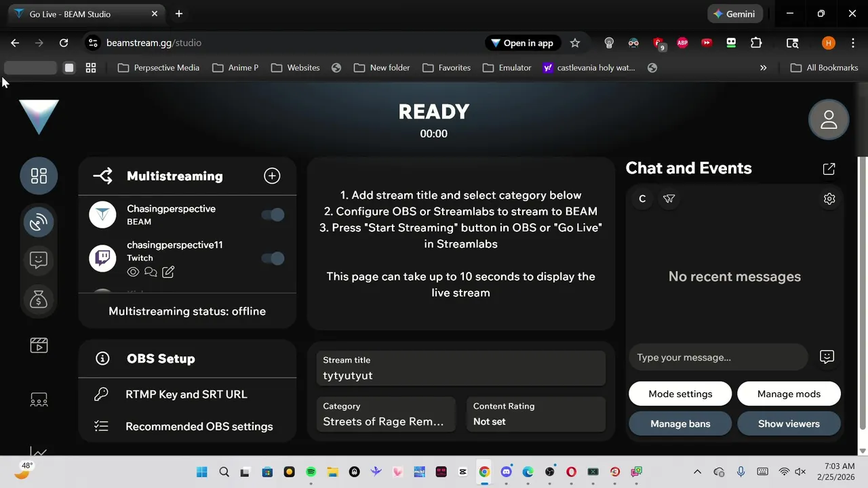Click the chat bubbles icon under Twitch

tap(151, 272)
